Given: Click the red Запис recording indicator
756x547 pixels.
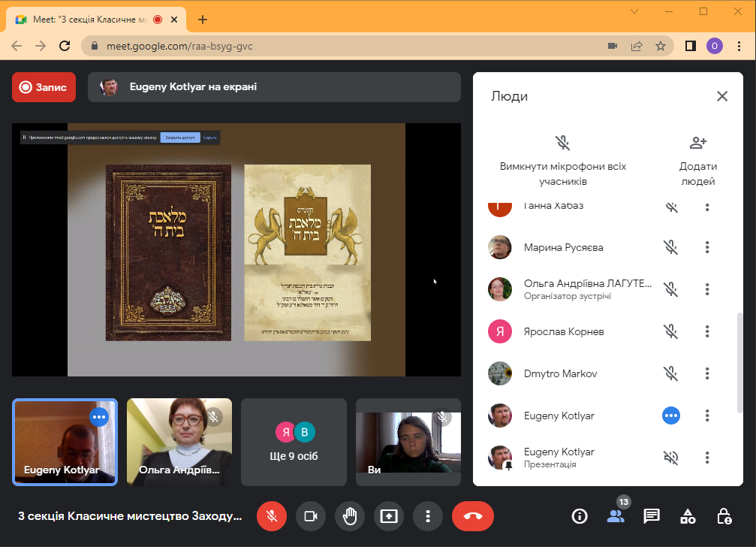Looking at the screenshot, I should tap(44, 87).
